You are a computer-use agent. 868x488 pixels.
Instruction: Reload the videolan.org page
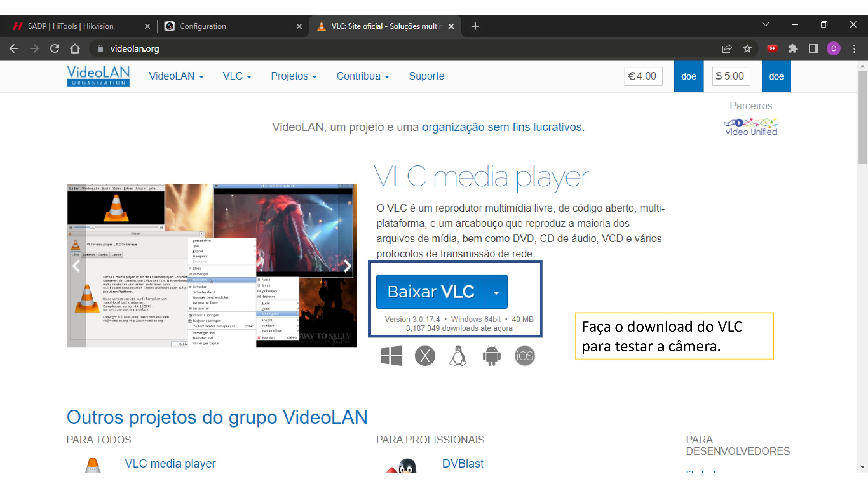[x=55, y=49]
